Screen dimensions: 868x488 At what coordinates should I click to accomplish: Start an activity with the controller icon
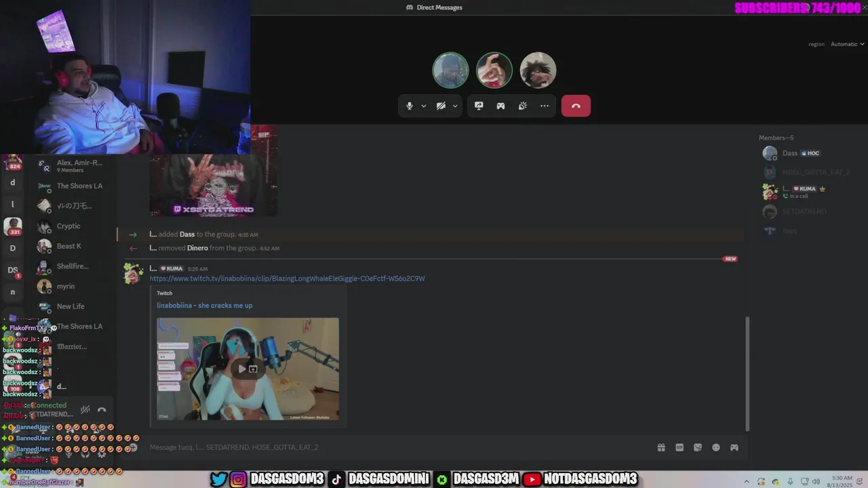(x=500, y=106)
